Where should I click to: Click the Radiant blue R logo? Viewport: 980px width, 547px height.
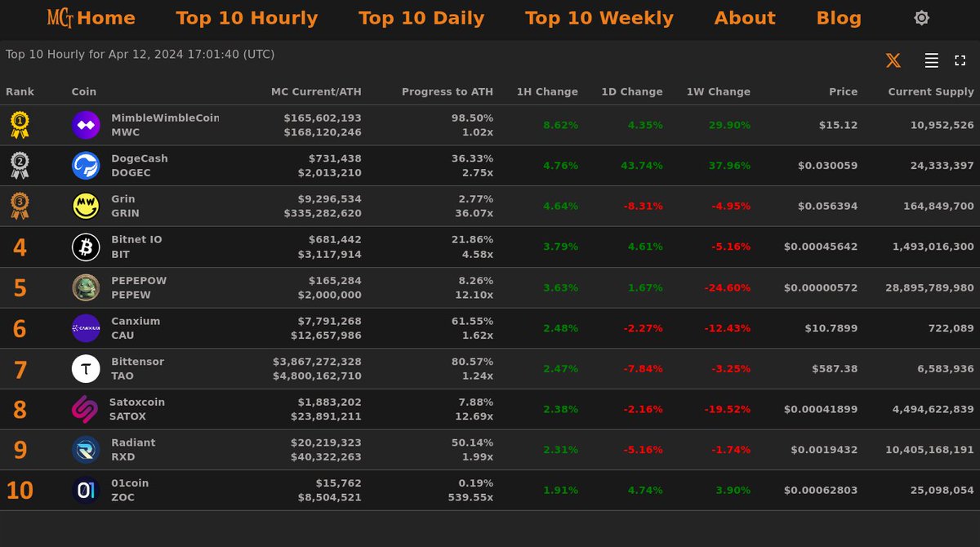(86, 450)
